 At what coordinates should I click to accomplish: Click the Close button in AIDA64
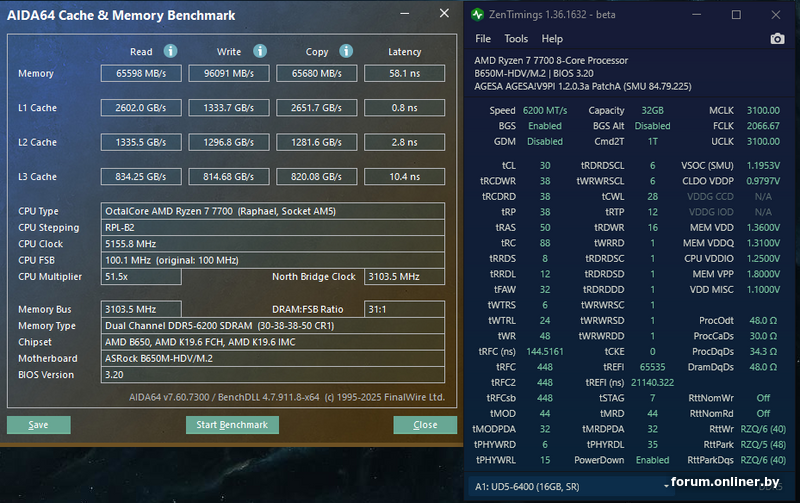click(x=425, y=425)
